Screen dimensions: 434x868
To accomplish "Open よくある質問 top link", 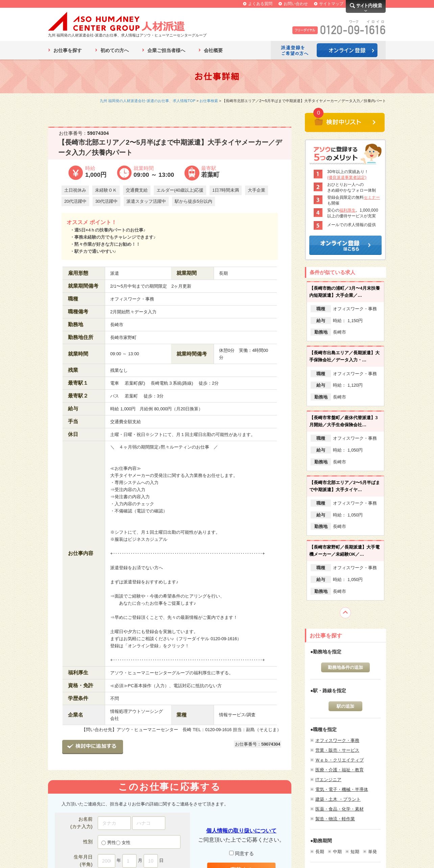I will (258, 4).
